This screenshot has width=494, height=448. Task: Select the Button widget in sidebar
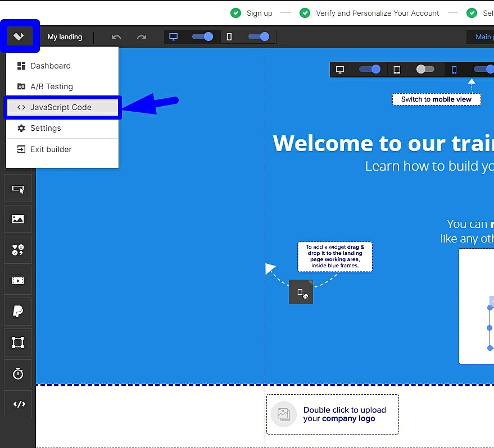(x=18, y=189)
